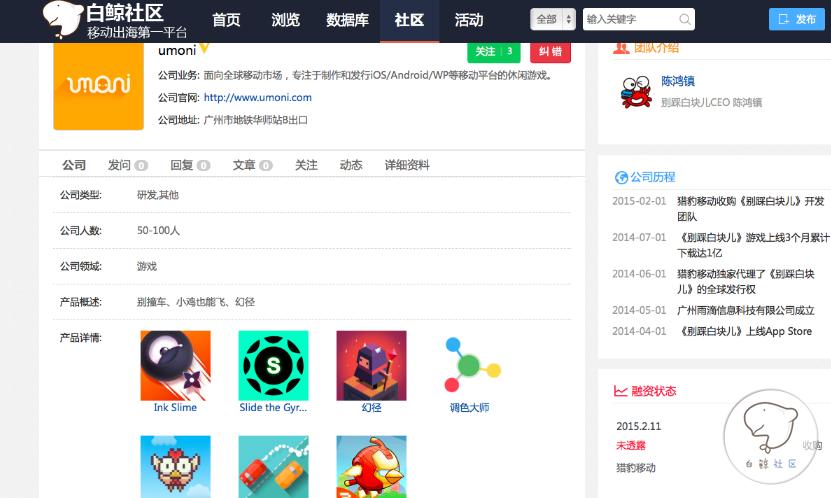This screenshot has height=498, width=831.
Task: Open the 活动 navigation item
Action: click(x=468, y=20)
